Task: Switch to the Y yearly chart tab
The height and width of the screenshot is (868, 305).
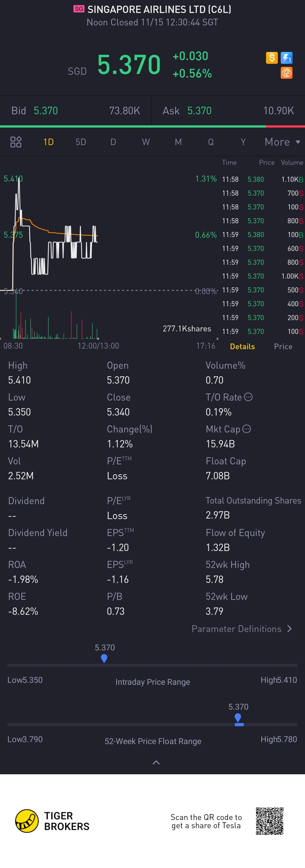Action: (x=243, y=142)
